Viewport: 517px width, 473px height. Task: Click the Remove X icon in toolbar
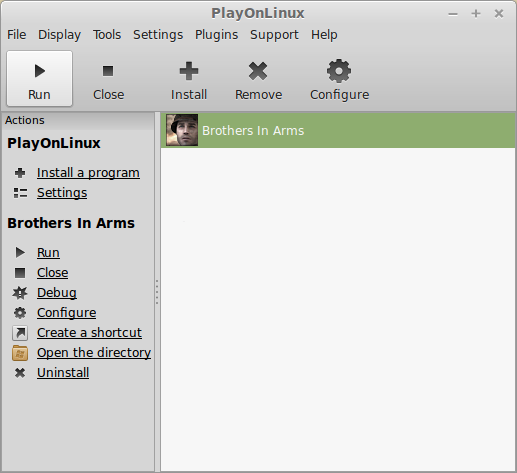coord(258,71)
